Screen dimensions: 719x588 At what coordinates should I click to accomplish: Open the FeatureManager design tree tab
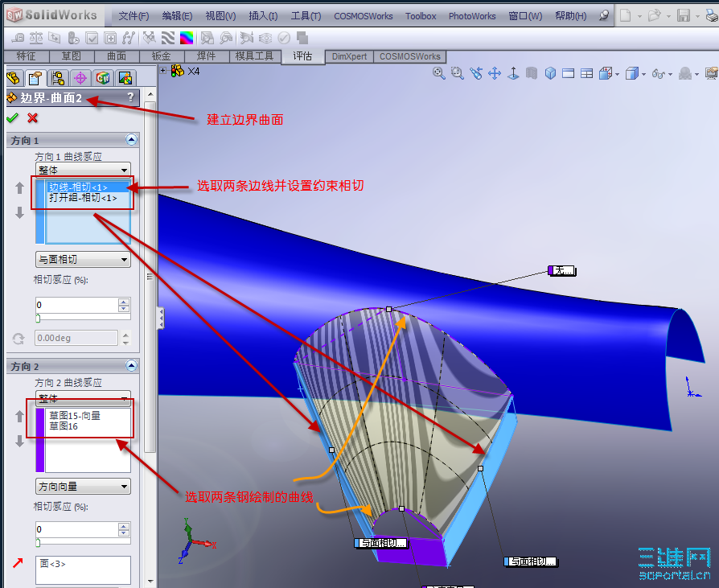tap(14, 78)
